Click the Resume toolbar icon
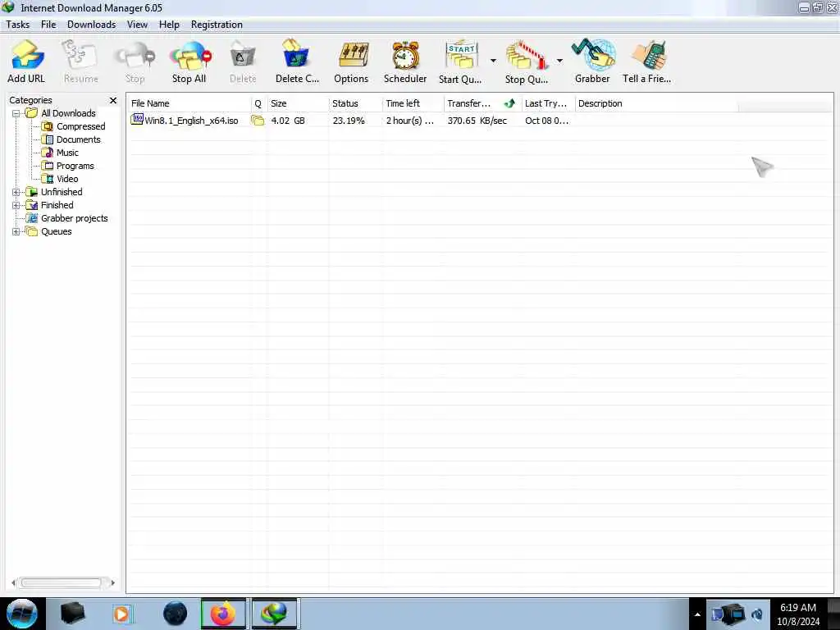Viewport: 840px width, 630px height. (80, 57)
